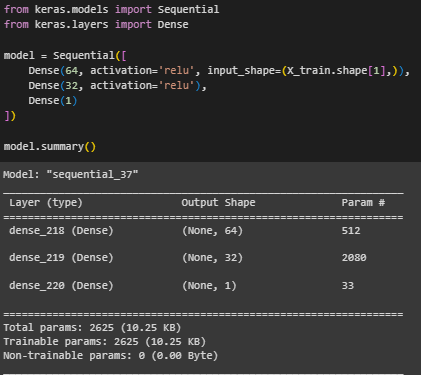
Task: Click the Model "sequential_37" output title
Action: point(70,174)
